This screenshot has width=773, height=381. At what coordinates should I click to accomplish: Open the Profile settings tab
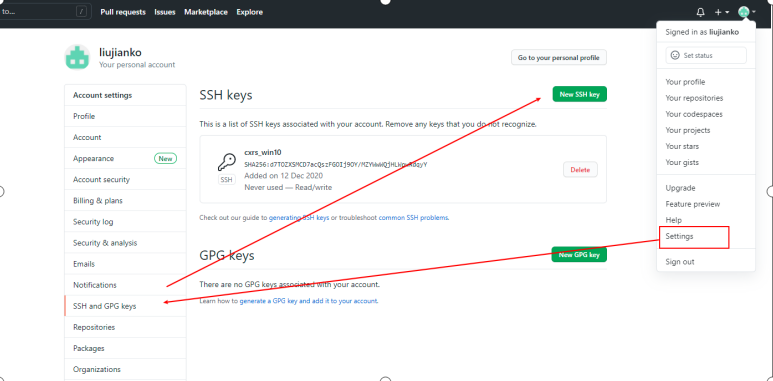point(125,116)
